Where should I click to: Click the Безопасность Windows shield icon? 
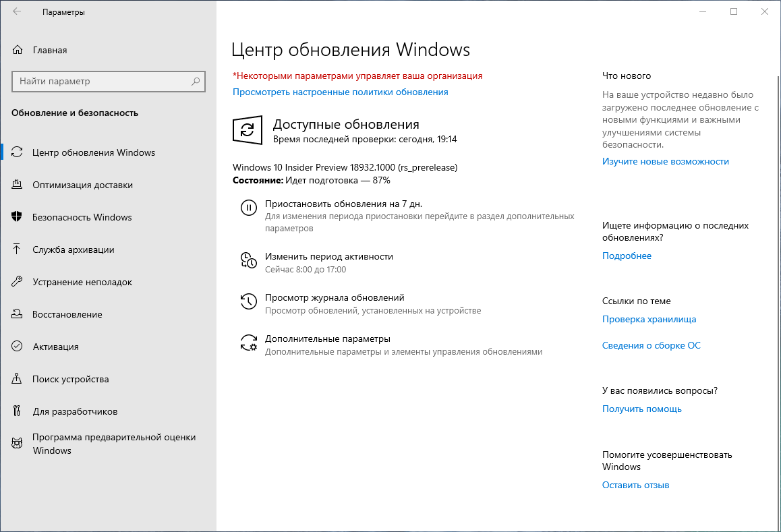(17, 216)
